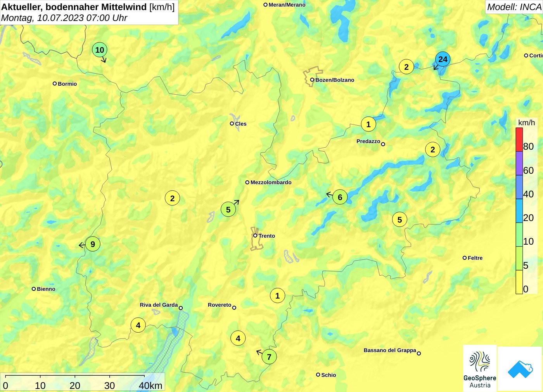The height and width of the screenshot is (392, 543).
Task: Click the 9 wind marker with westward arrow
Action: (93, 244)
